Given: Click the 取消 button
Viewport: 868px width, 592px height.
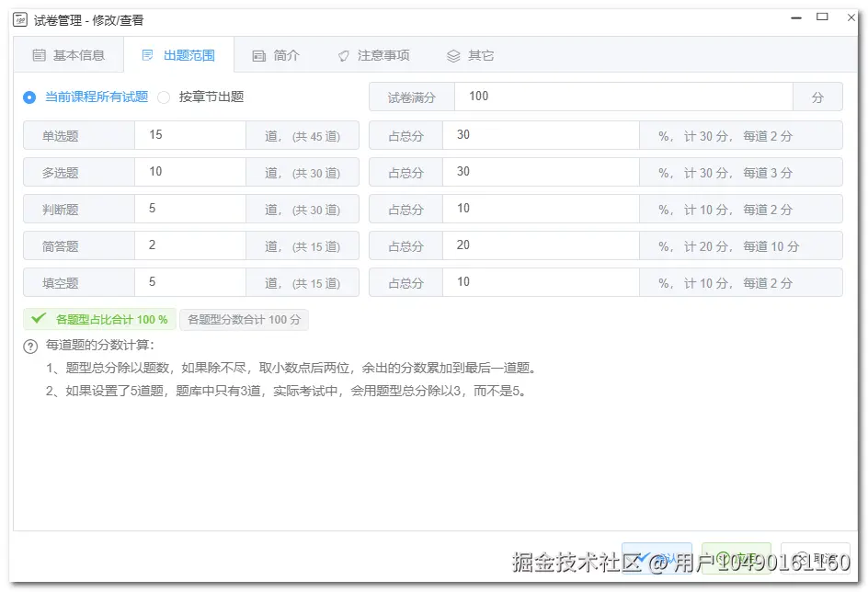Looking at the screenshot, I should 816,558.
